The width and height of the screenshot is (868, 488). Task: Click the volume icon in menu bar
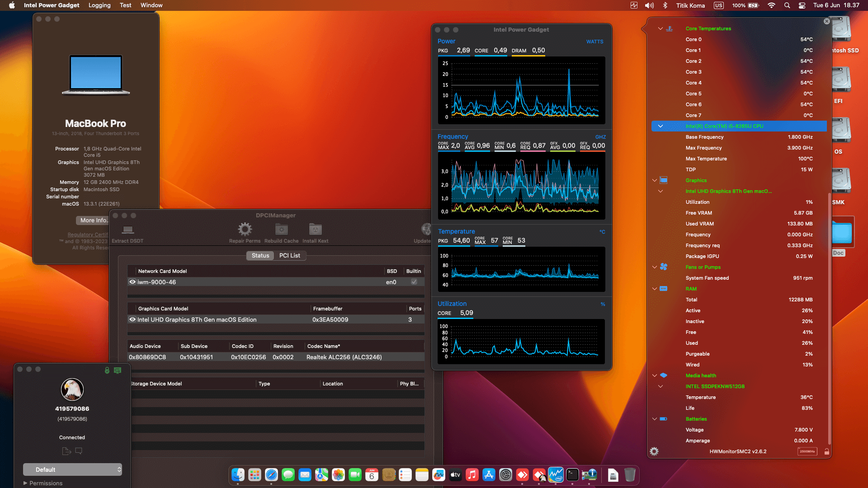click(x=650, y=5)
